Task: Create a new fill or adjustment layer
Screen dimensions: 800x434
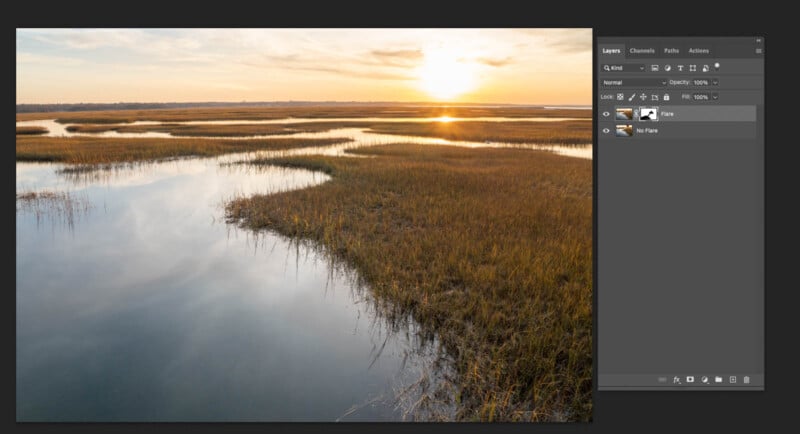Action: tap(704, 380)
